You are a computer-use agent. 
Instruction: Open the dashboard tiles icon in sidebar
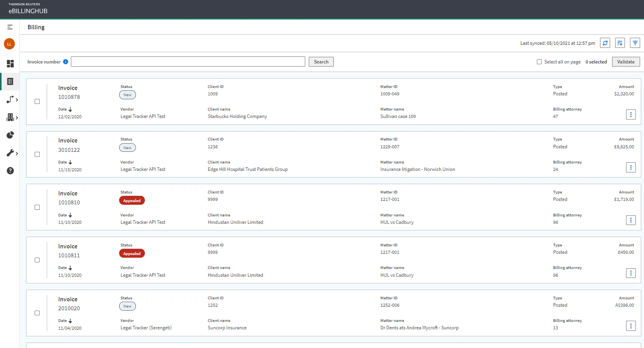(x=10, y=63)
